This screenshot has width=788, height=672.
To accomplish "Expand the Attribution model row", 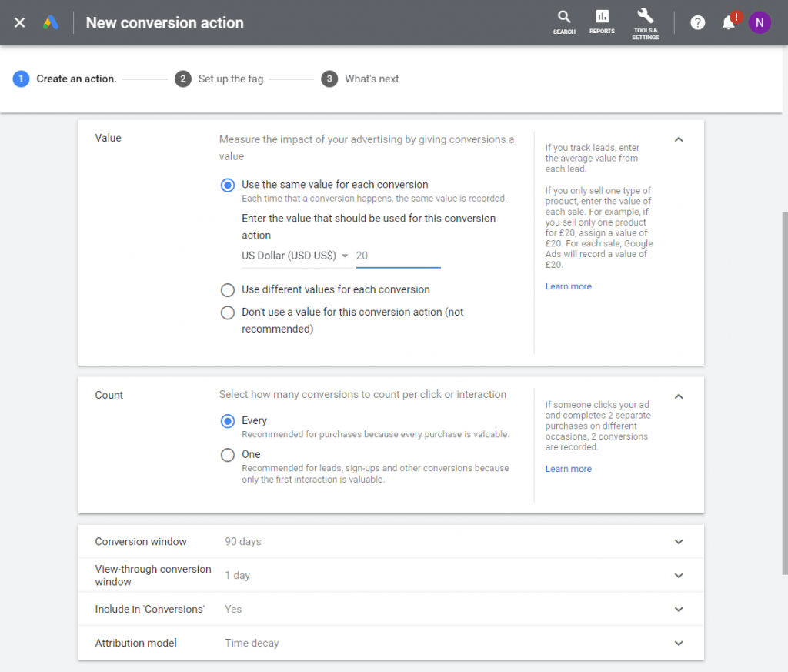I will [x=391, y=643].
